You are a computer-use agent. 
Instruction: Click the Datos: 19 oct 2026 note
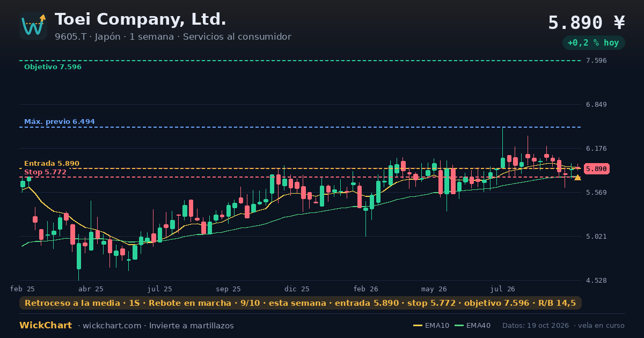(x=537, y=326)
